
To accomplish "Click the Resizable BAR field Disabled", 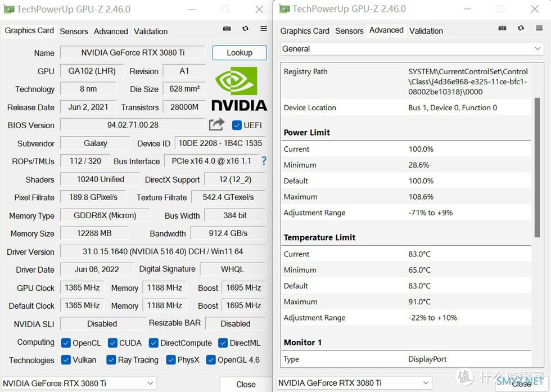I will tap(236, 324).
